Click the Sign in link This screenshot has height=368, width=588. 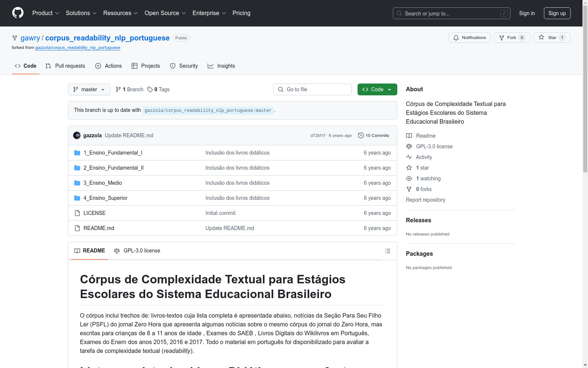[x=527, y=13]
